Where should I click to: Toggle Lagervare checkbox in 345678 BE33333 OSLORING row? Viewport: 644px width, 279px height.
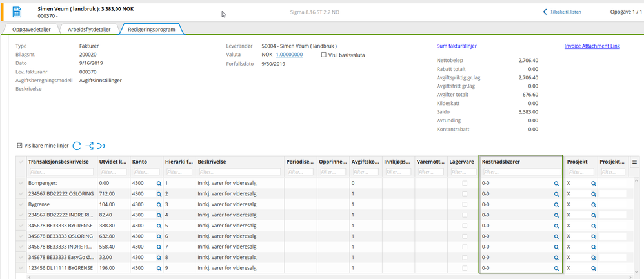pyautogui.click(x=465, y=236)
